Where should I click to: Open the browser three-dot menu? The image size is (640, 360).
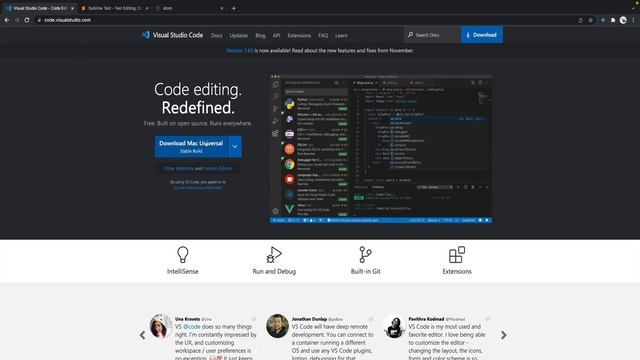click(x=633, y=20)
